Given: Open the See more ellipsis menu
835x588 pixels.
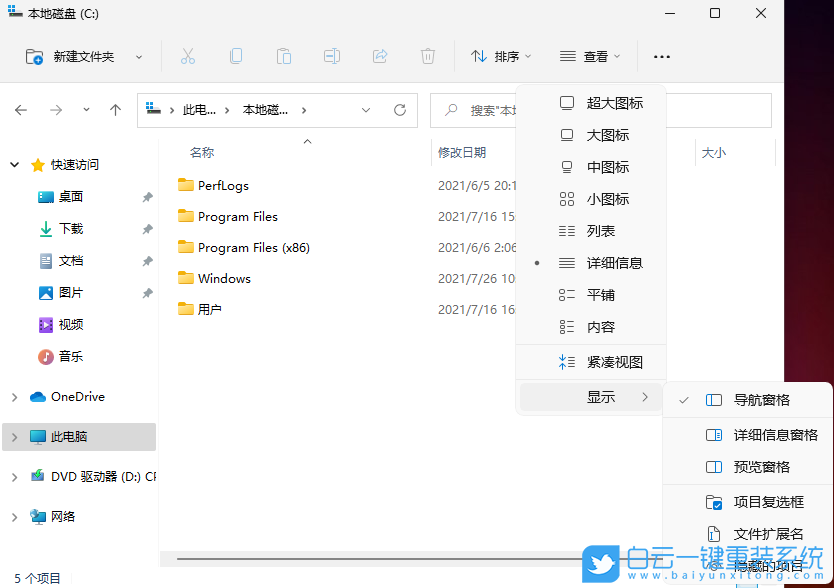Looking at the screenshot, I should pyautogui.click(x=661, y=57).
